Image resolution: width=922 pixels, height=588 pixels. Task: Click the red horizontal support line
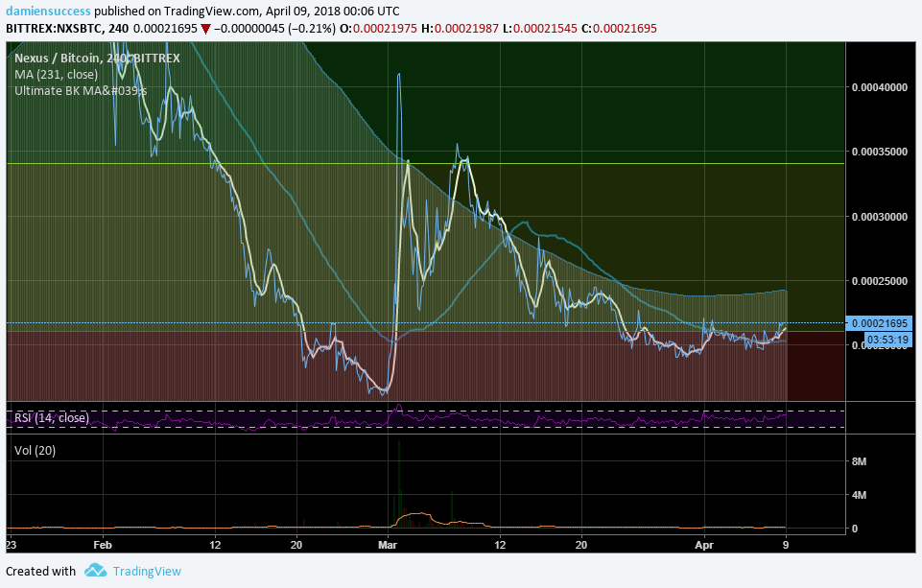click(x=426, y=332)
